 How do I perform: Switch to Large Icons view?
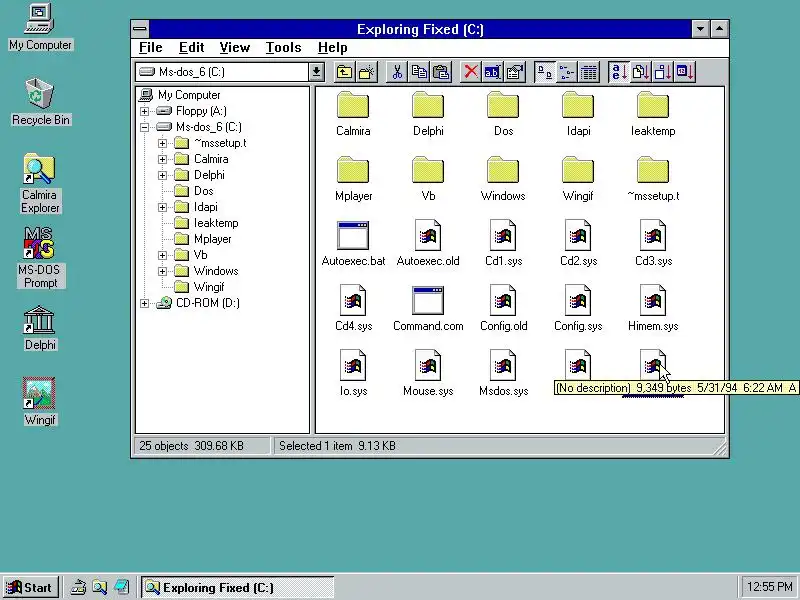coord(544,72)
